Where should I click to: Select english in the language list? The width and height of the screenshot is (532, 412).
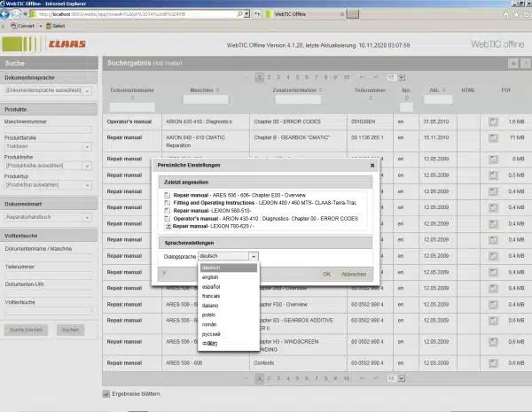coord(229,277)
